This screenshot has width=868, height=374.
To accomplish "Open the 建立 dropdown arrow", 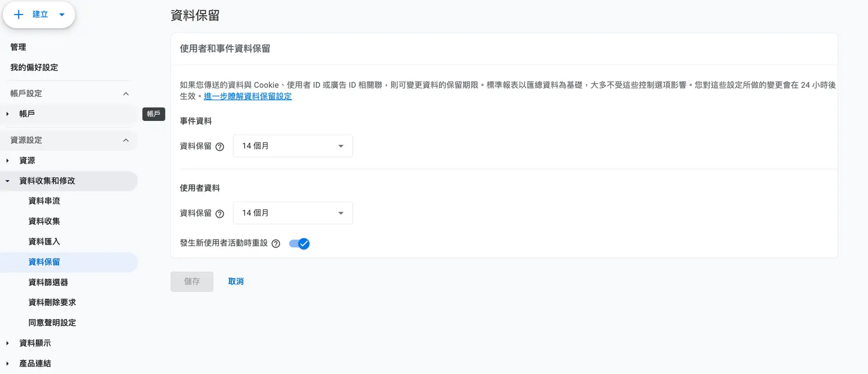I will (x=62, y=15).
